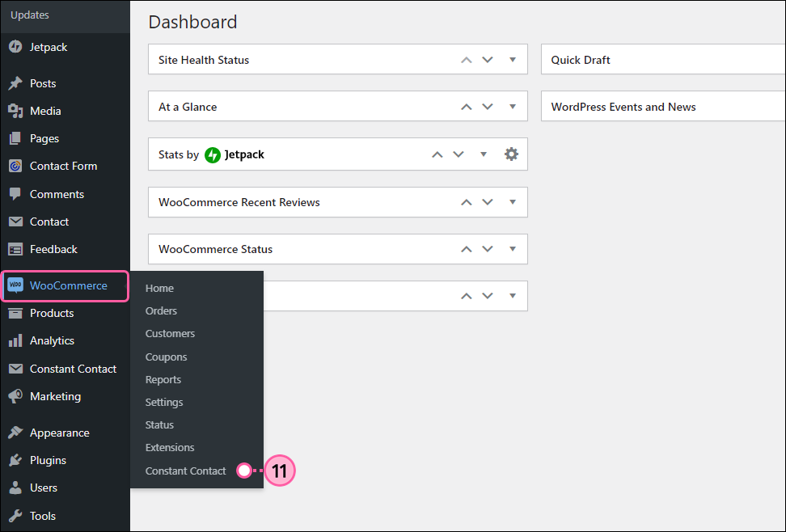Click the Media icon in sidebar

(15, 111)
